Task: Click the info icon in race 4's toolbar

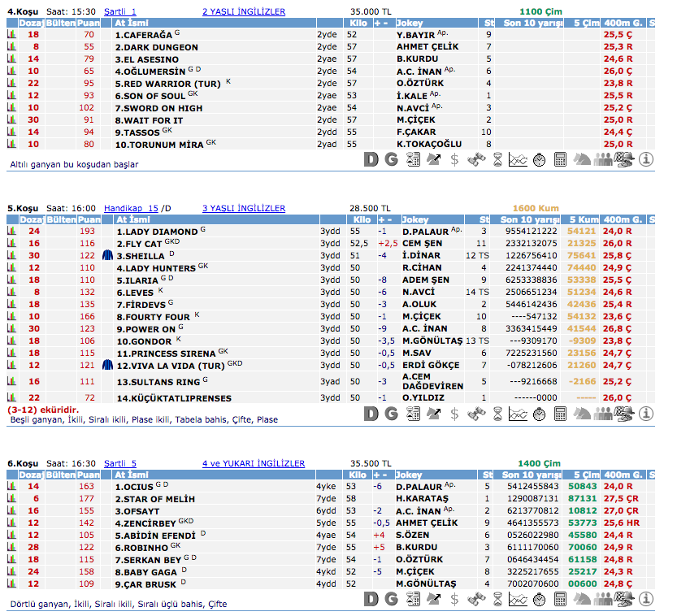Action: click(x=646, y=159)
